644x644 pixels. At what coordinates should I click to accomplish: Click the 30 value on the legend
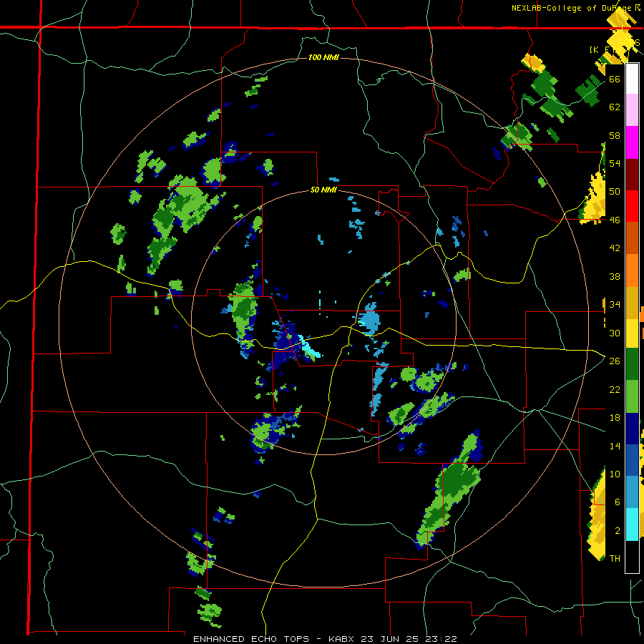coord(615,333)
